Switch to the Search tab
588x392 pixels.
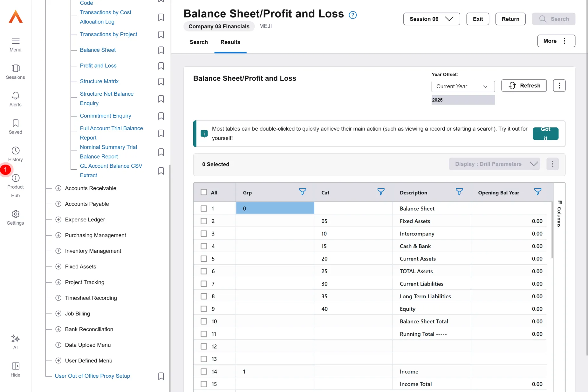pos(199,42)
